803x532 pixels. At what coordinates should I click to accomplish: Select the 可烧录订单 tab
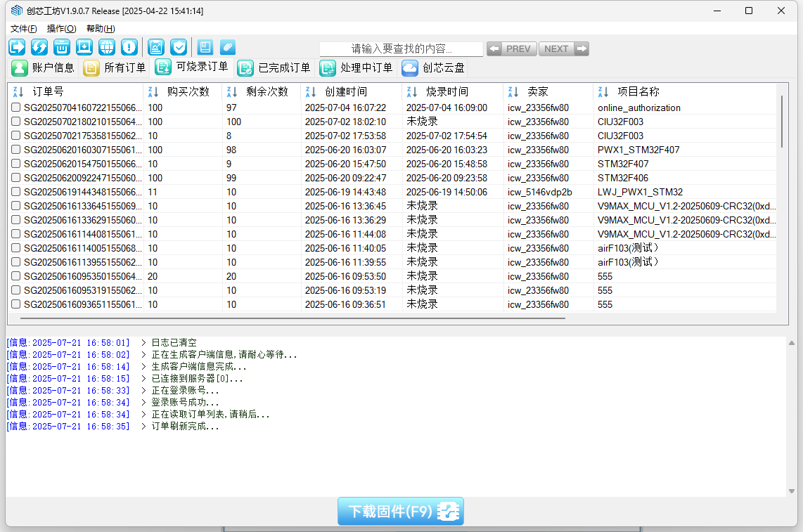point(192,67)
